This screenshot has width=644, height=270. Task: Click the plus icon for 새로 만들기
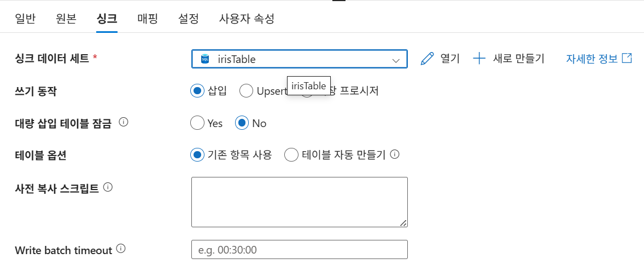[479, 59]
